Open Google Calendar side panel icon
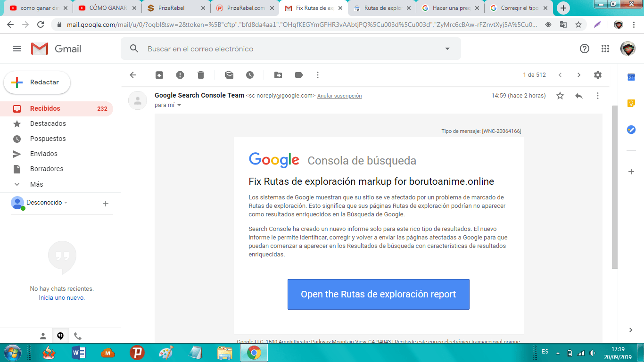This screenshot has height=362, width=644. coord(631,77)
